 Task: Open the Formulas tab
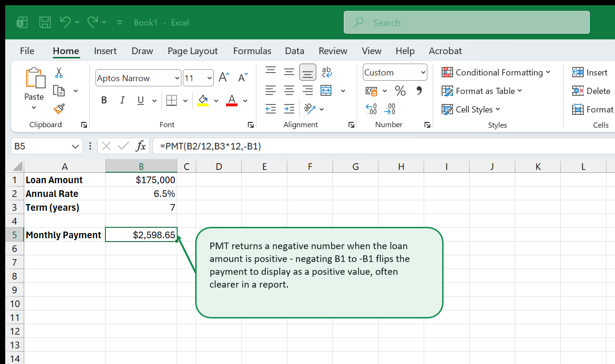(252, 51)
